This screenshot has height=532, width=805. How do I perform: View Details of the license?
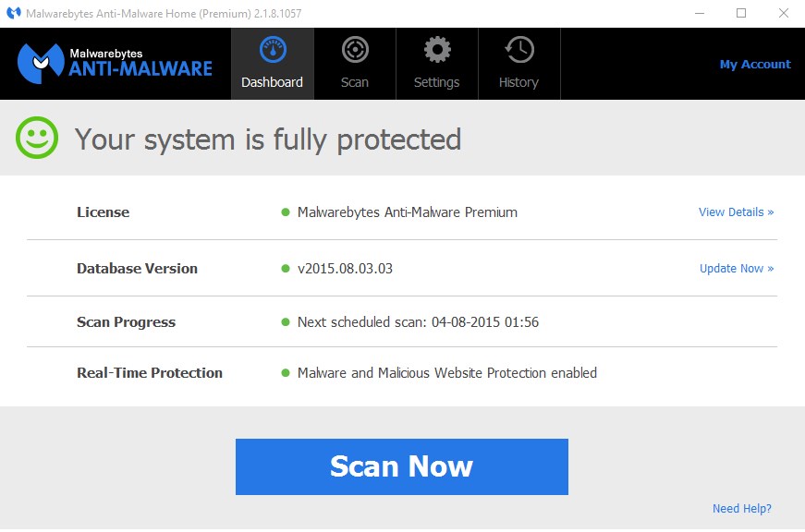coord(737,212)
